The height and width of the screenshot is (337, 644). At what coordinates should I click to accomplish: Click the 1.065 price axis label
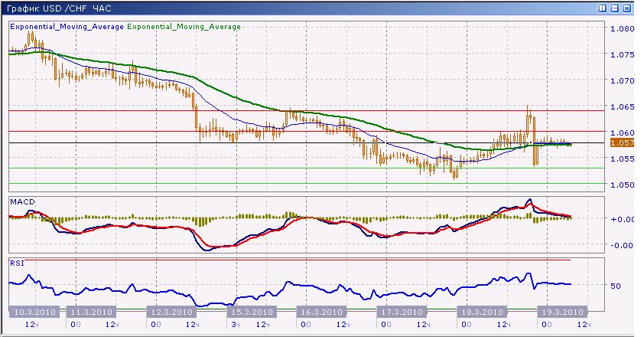(x=623, y=107)
